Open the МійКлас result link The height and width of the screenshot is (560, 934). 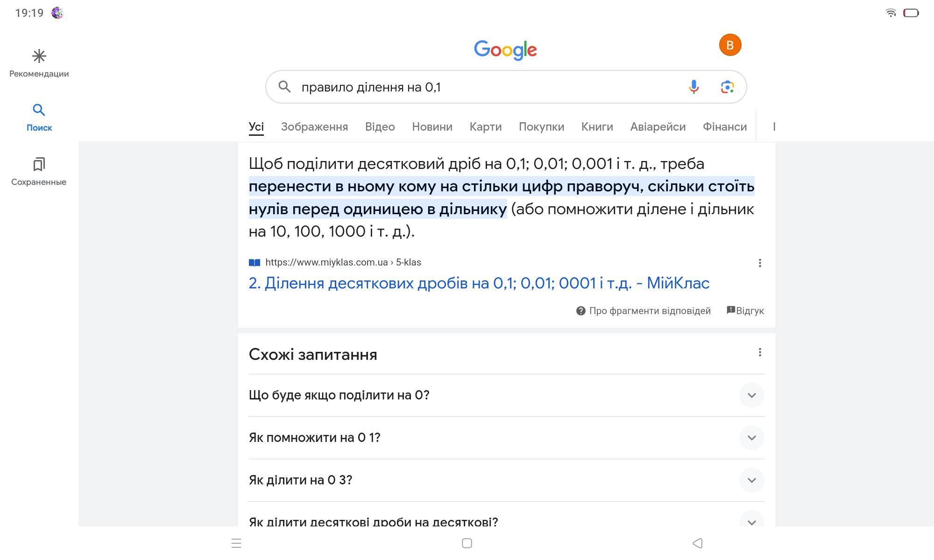click(x=479, y=283)
